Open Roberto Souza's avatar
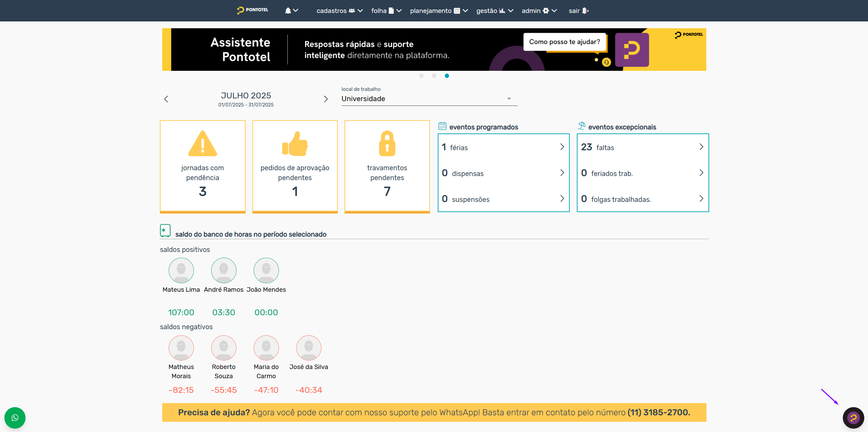 click(224, 348)
